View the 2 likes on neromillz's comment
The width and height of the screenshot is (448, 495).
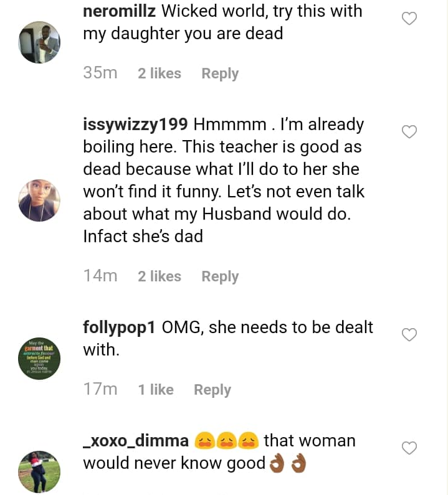click(x=160, y=73)
